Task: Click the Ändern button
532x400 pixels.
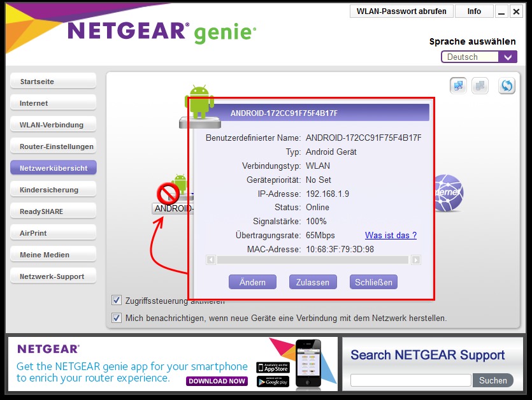Action: point(252,282)
